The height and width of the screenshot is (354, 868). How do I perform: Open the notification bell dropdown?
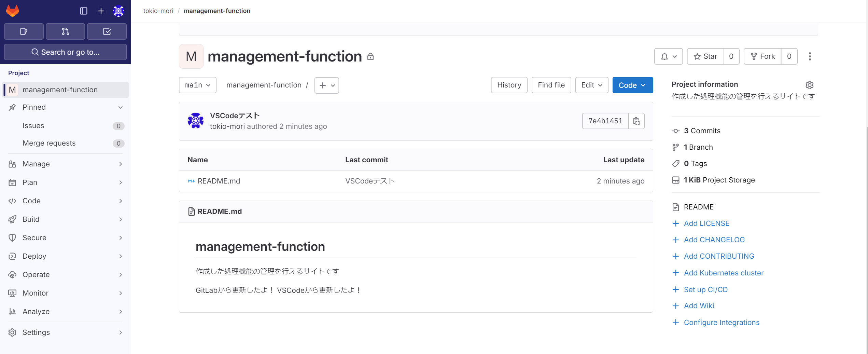point(668,56)
